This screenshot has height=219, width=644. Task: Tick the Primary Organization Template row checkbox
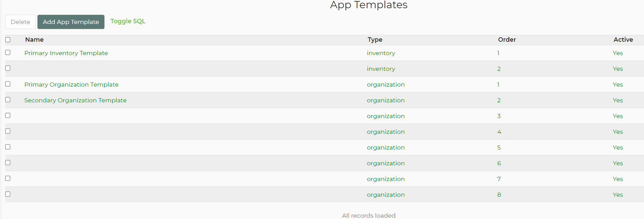tap(8, 84)
